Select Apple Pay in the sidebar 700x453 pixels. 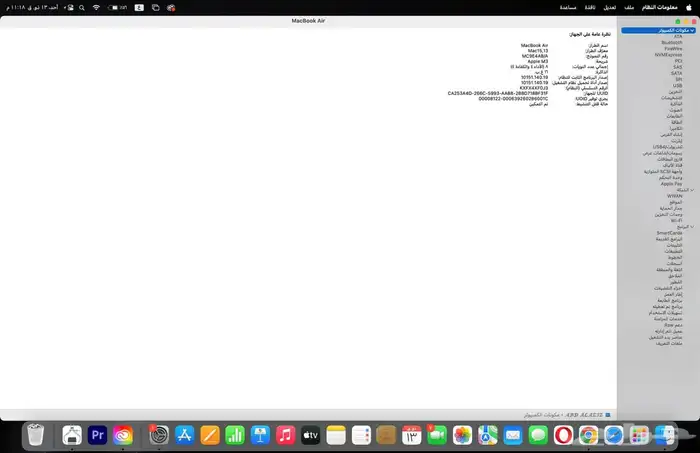tap(671, 184)
